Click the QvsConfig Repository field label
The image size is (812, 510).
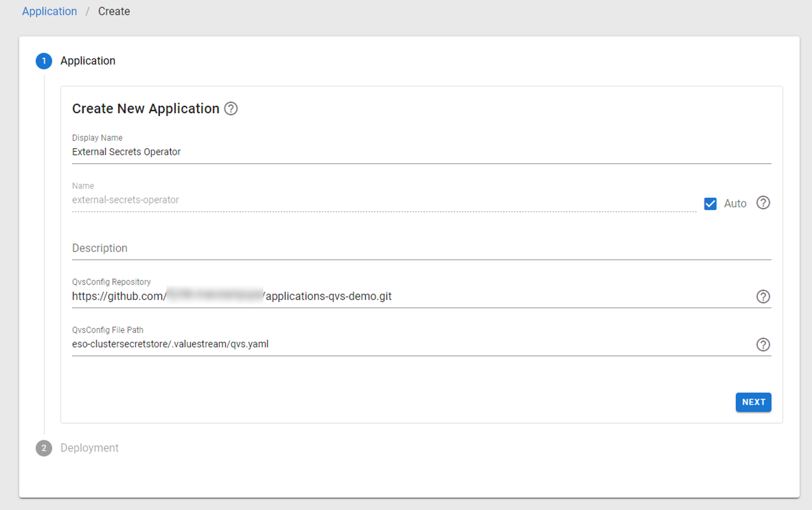coord(111,282)
